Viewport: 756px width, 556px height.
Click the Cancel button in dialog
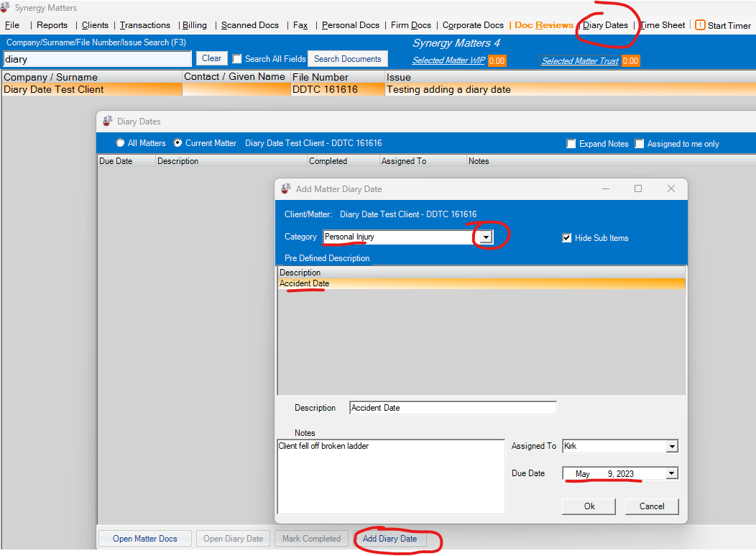652,506
